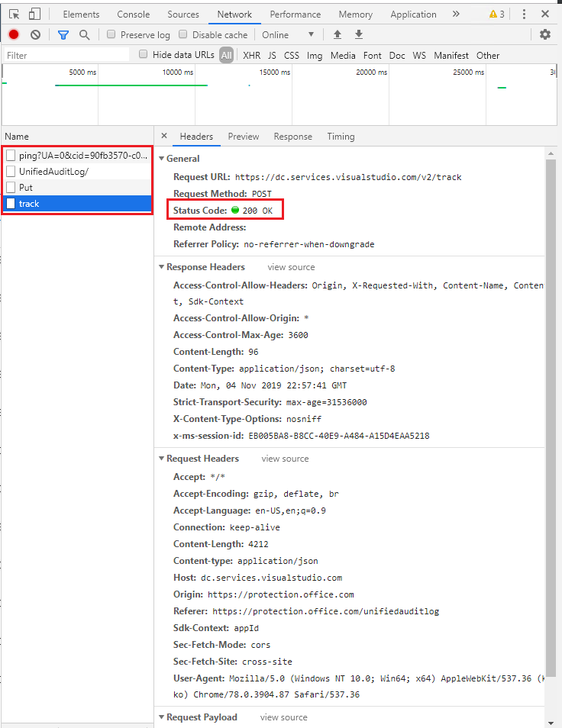Image resolution: width=562 pixels, height=728 pixels.
Task: Open the Memory tab
Action: (x=356, y=14)
